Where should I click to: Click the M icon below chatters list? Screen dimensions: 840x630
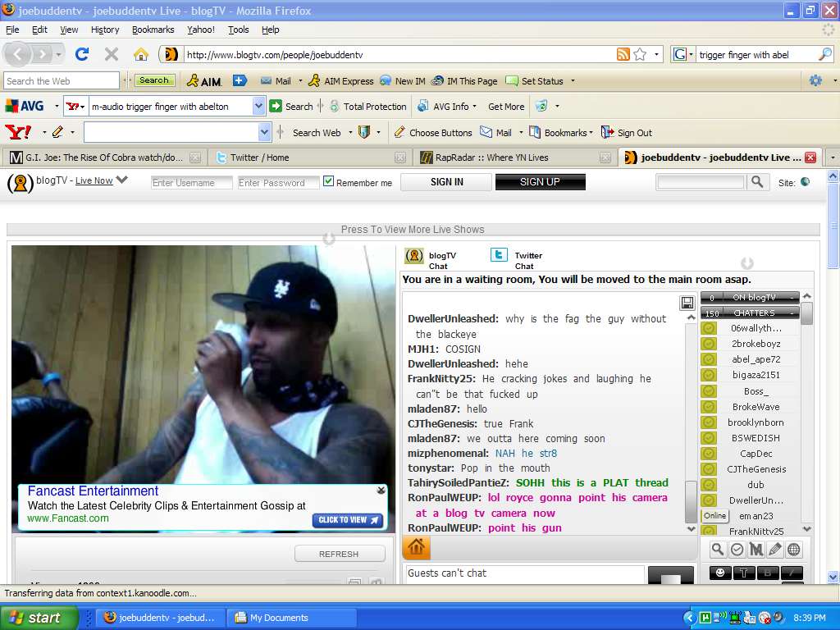tap(756, 549)
